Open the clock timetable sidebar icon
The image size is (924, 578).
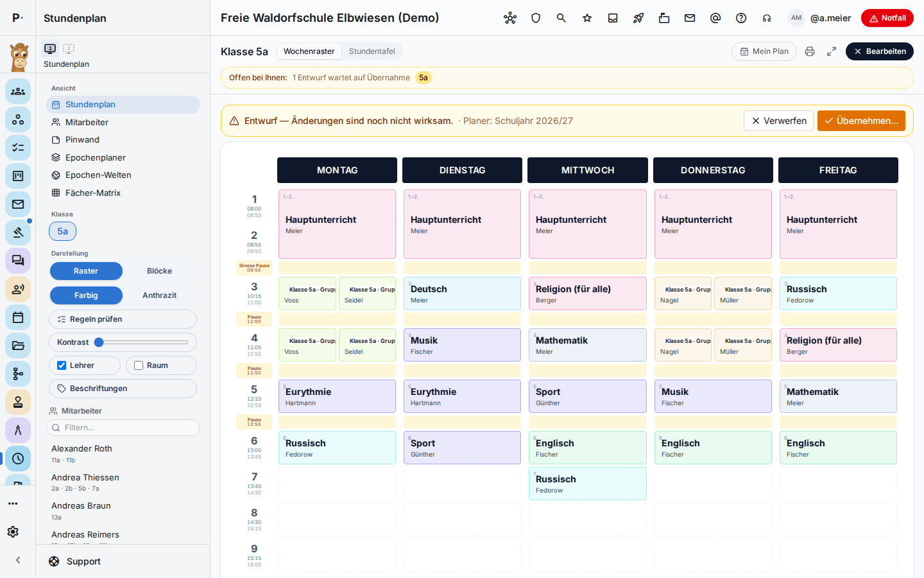18,459
